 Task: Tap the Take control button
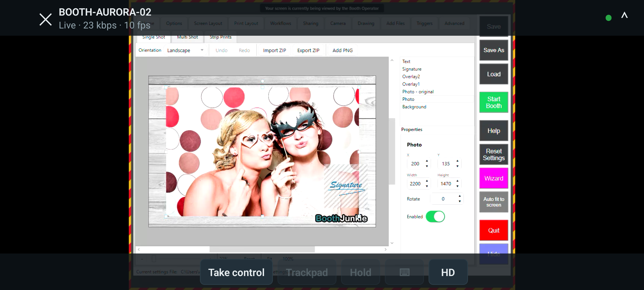[236, 272]
